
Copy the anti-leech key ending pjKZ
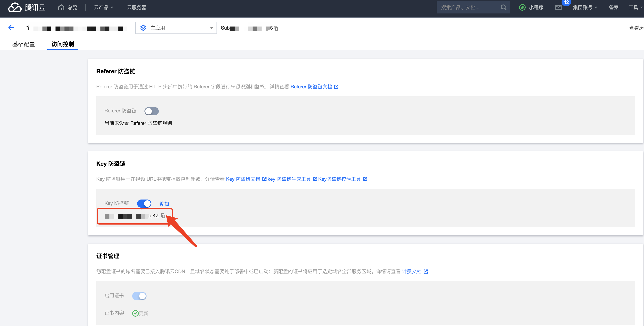(x=163, y=216)
